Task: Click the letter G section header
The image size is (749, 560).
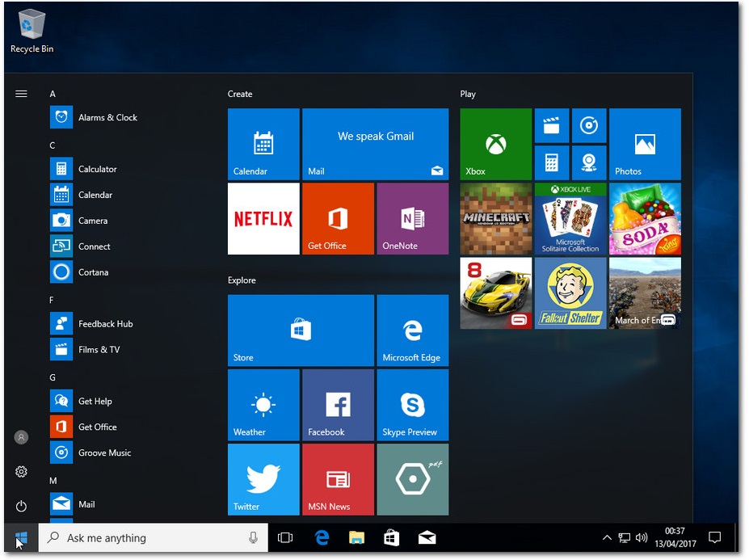Action: [x=53, y=377]
